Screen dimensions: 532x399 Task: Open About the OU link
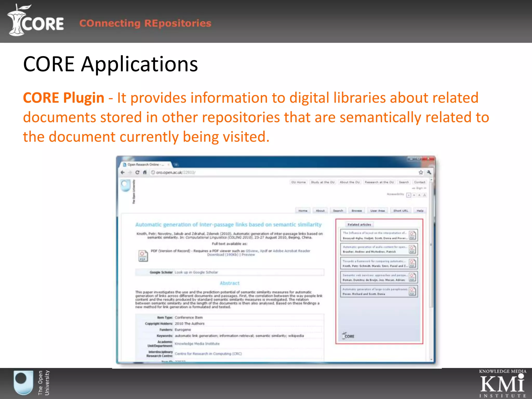click(350, 182)
